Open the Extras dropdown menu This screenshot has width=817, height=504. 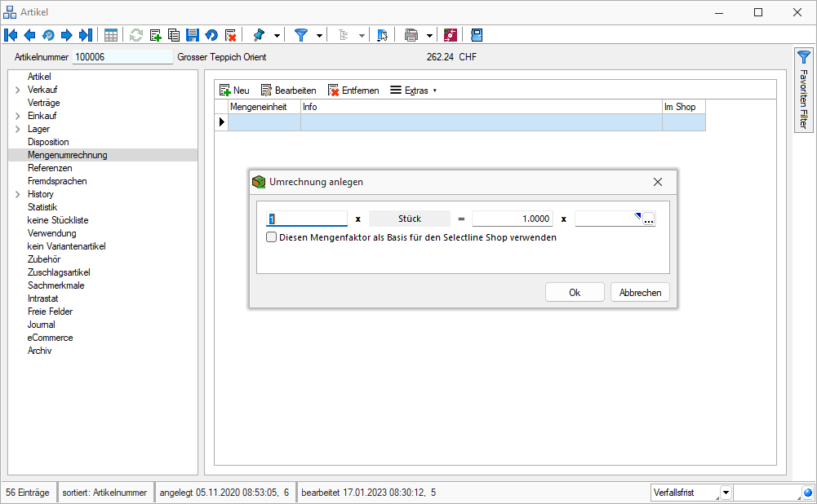414,91
